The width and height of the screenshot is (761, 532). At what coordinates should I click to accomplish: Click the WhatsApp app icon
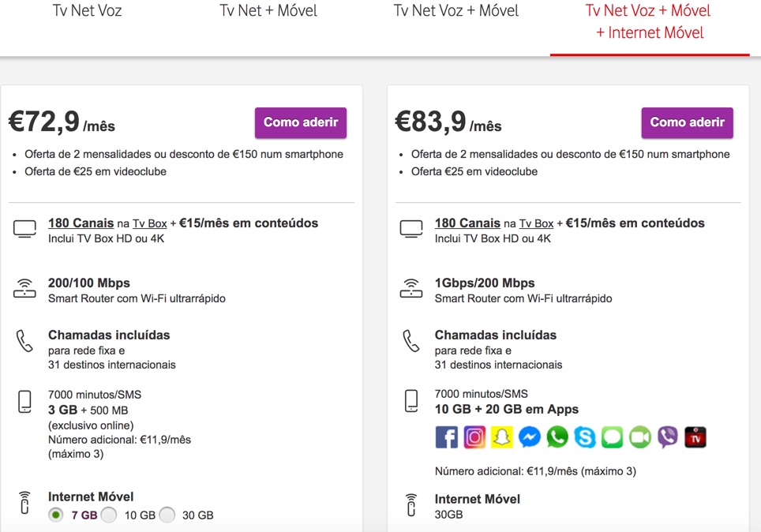coord(557,437)
